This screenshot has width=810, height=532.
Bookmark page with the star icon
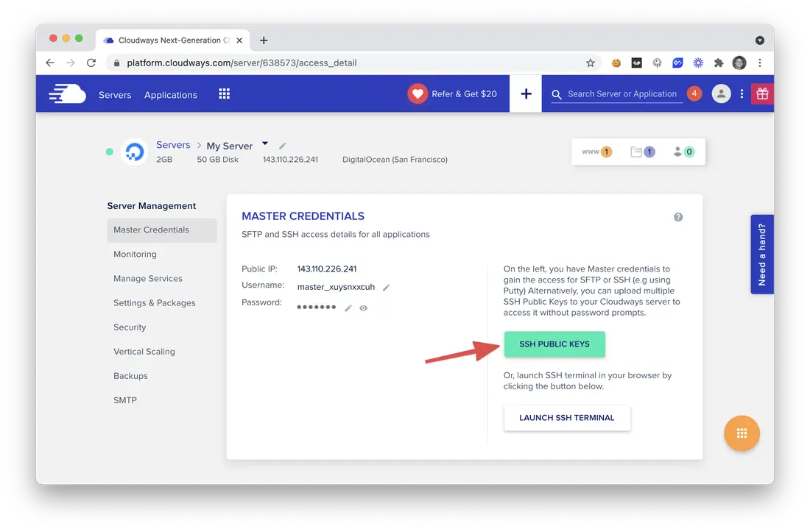point(591,63)
